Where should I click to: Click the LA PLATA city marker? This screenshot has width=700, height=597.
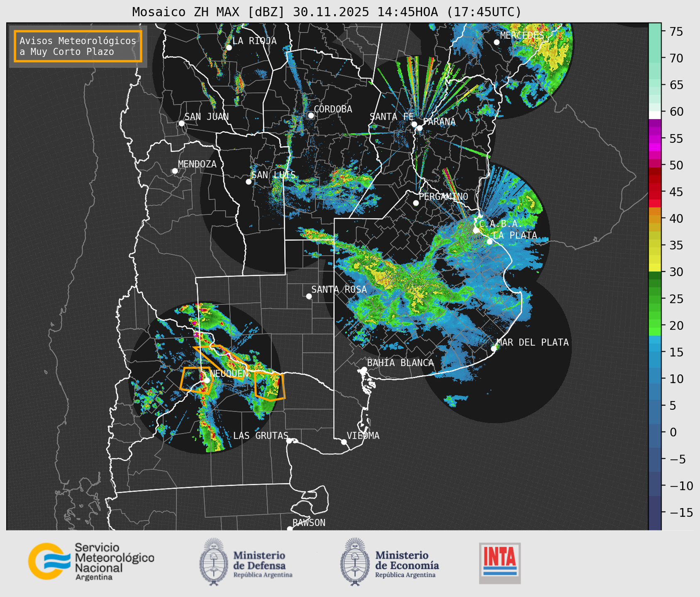coord(490,242)
